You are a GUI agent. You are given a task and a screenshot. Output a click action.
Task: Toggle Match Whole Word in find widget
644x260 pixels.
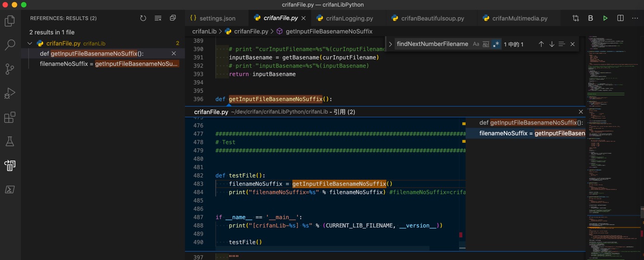click(486, 44)
